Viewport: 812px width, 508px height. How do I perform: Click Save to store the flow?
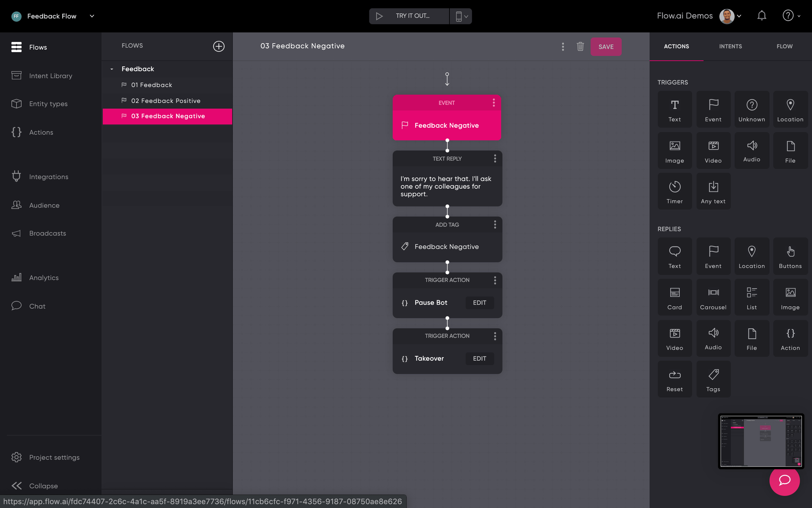(606, 47)
